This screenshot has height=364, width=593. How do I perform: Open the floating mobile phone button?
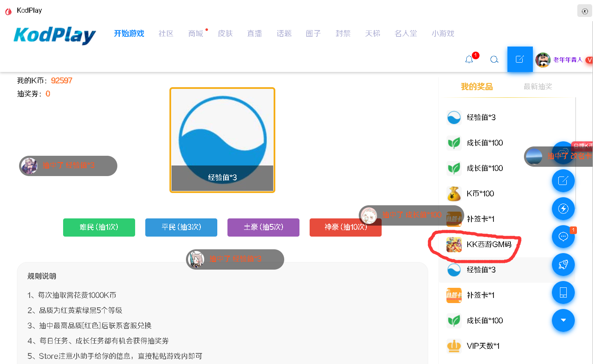pos(563,292)
